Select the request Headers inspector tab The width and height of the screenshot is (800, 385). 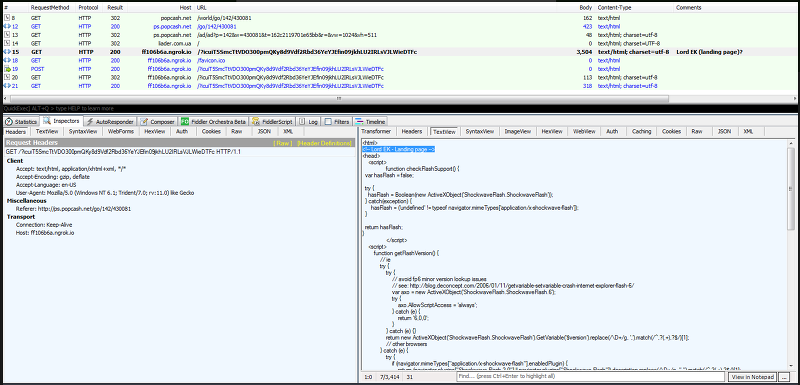(x=16, y=132)
